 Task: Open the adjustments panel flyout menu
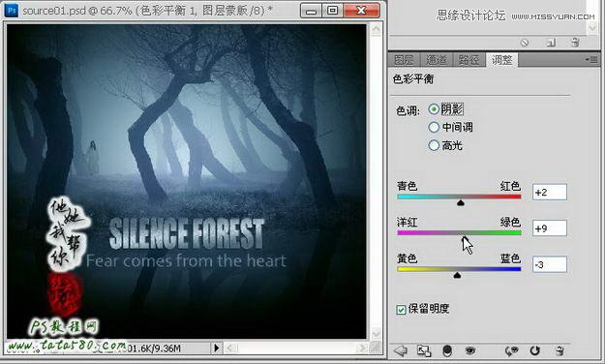[x=591, y=60]
